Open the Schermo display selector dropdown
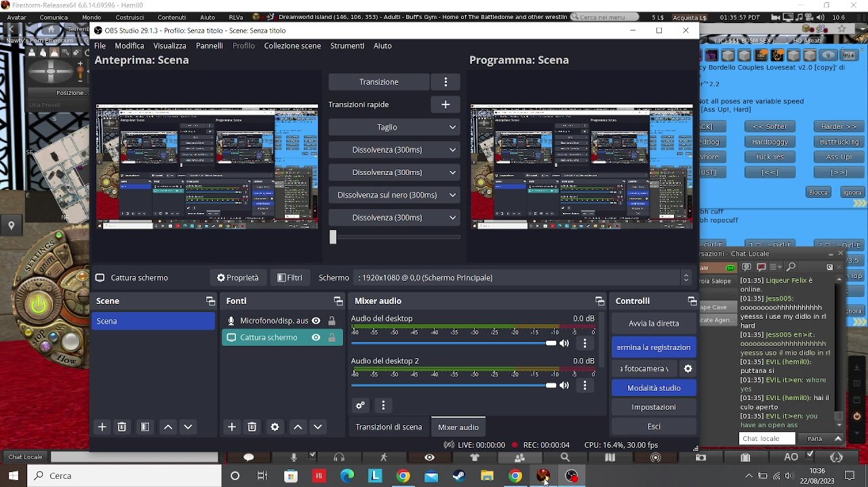868x487 pixels. (x=686, y=277)
